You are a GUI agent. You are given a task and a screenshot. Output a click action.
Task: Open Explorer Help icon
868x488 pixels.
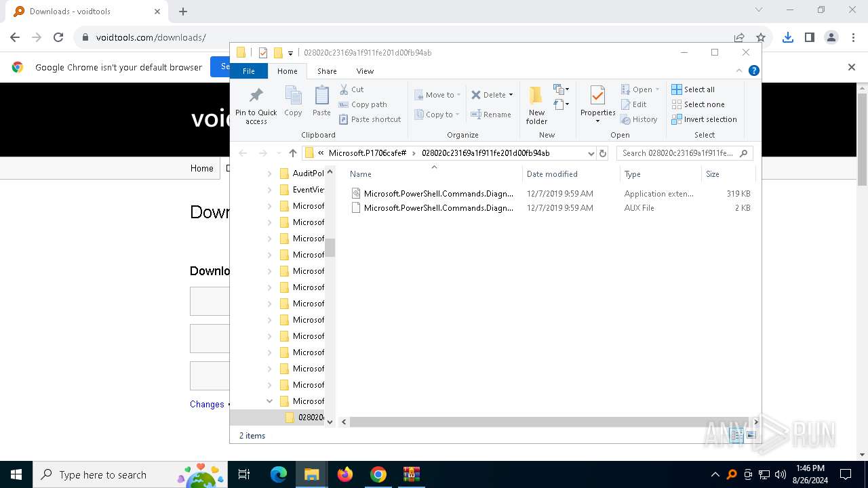click(x=753, y=70)
